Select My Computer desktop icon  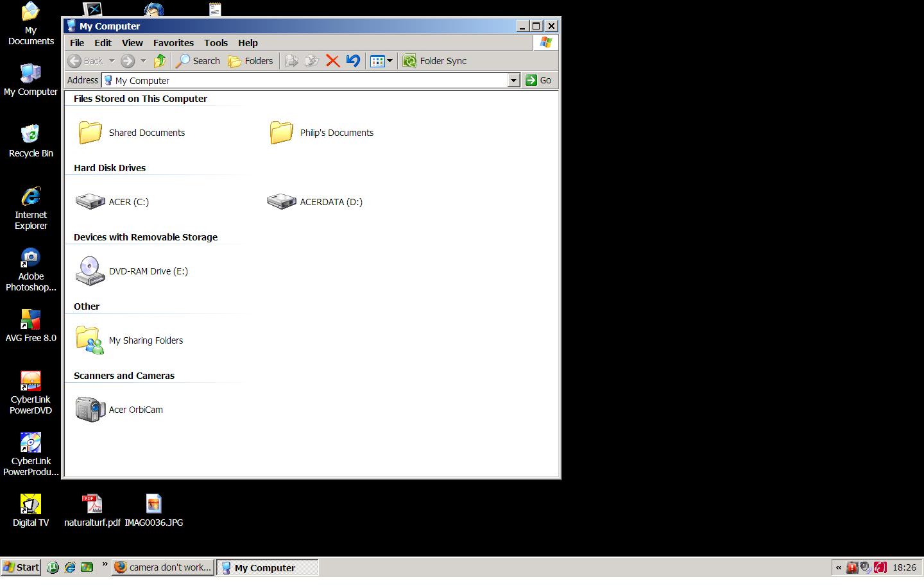(31, 80)
